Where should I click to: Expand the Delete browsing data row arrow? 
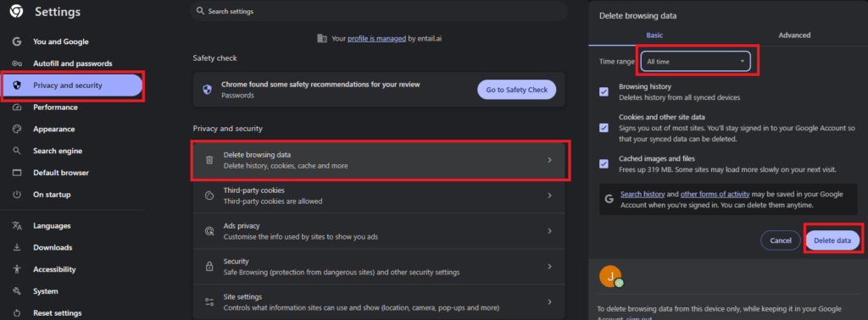pyautogui.click(x=549, y=160)
